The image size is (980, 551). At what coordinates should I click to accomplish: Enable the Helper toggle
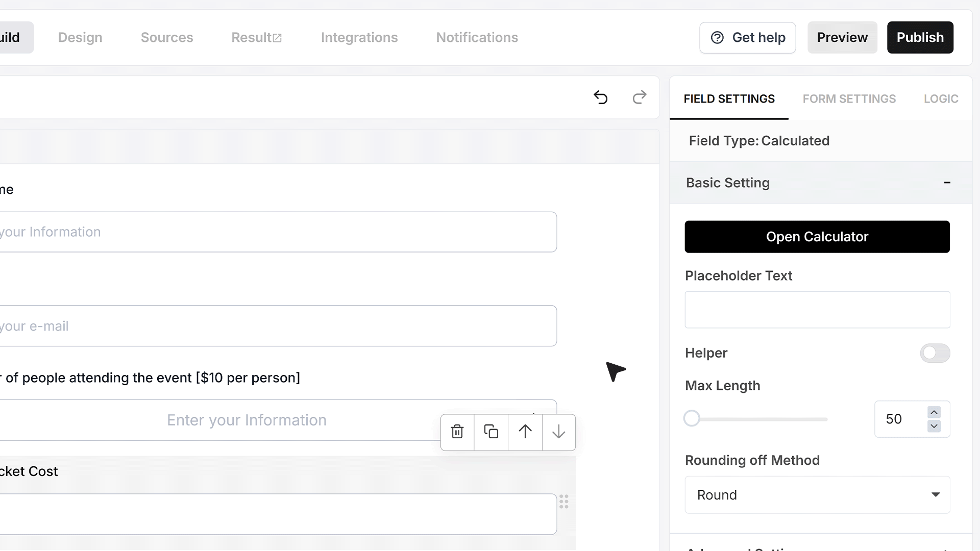(x=935, y=353)
